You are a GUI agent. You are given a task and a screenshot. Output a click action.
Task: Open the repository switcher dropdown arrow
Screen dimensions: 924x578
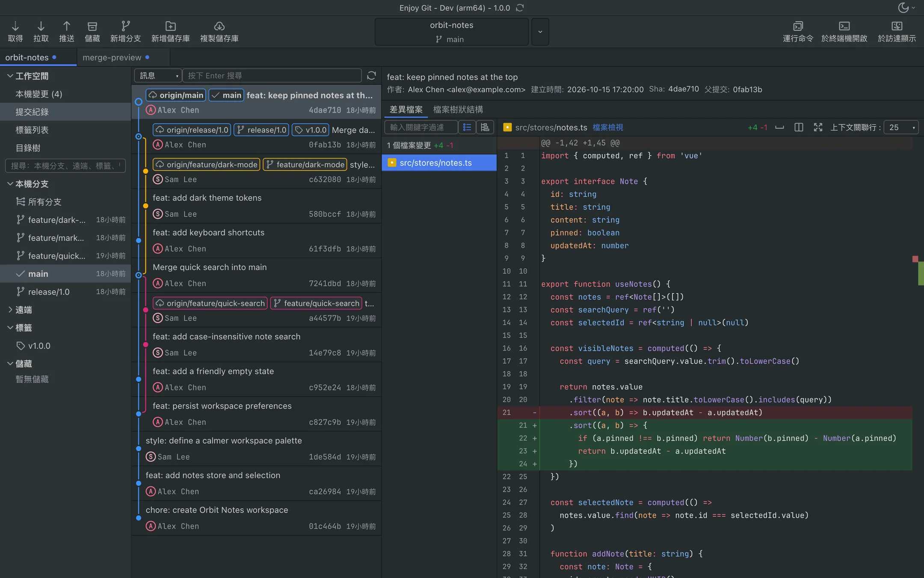(540, 32)
